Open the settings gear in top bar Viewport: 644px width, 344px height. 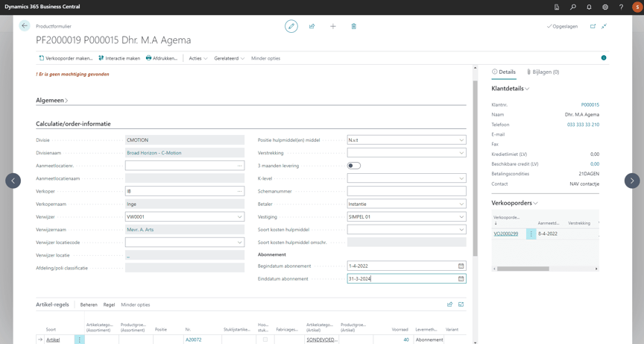click(605, 7)
